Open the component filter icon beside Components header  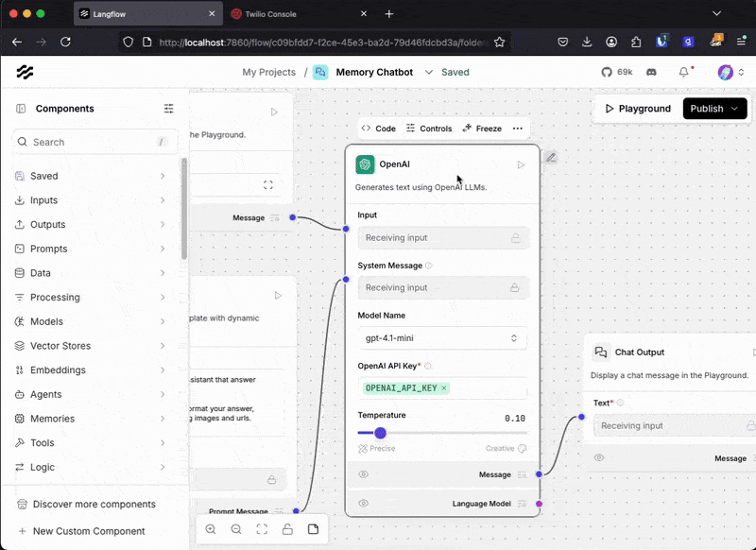[x=168, y=108]
